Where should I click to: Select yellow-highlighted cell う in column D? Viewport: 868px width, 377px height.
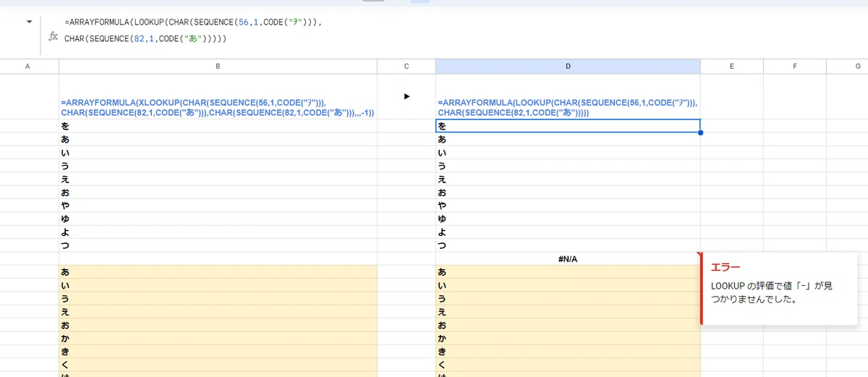(568, 298)
